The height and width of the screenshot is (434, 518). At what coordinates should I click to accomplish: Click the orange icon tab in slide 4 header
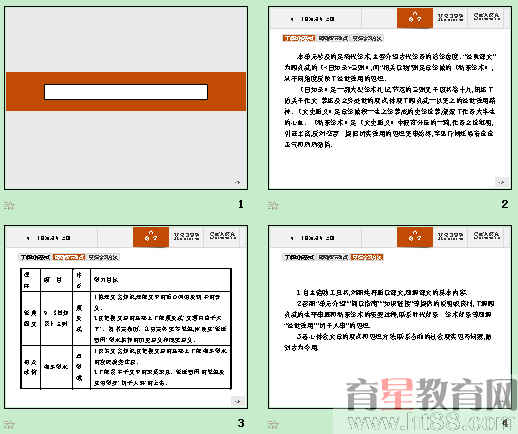tap(415, 237)
